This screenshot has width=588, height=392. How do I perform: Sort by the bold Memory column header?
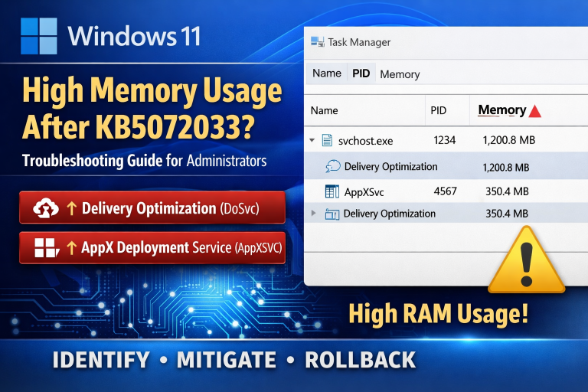(502, 110)
